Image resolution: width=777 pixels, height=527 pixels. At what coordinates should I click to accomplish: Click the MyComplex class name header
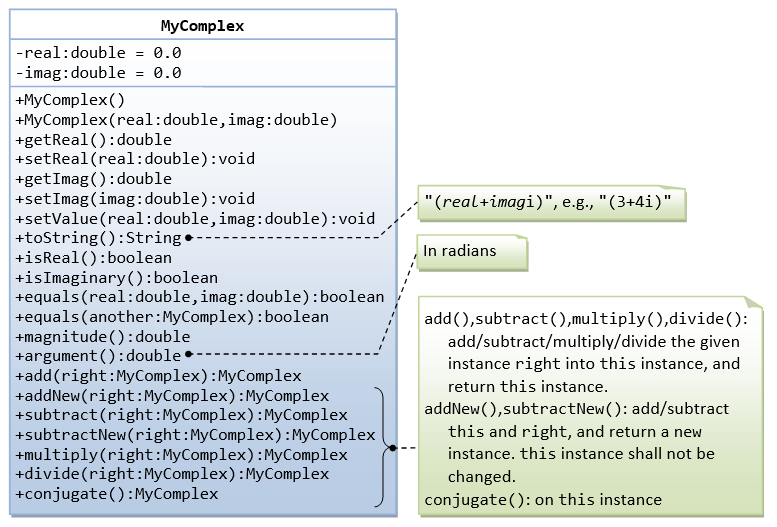point(202,26)
